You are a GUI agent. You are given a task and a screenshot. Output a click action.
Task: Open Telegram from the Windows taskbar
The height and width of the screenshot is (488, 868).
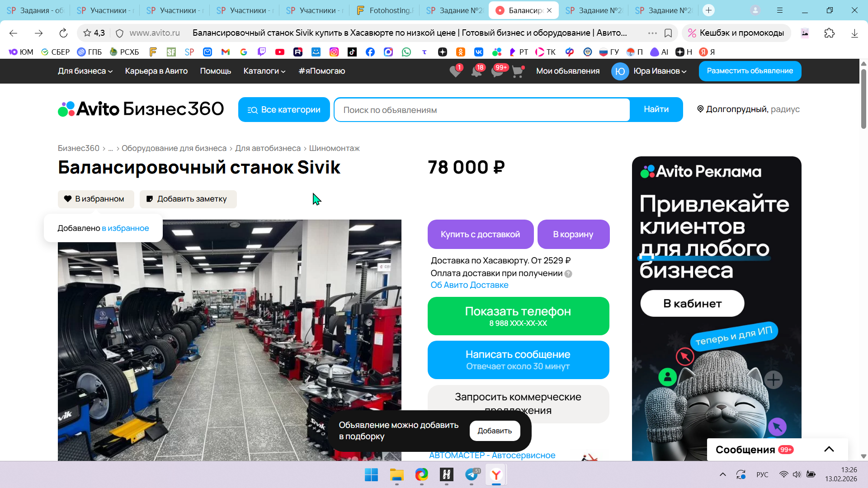[471, 474]
